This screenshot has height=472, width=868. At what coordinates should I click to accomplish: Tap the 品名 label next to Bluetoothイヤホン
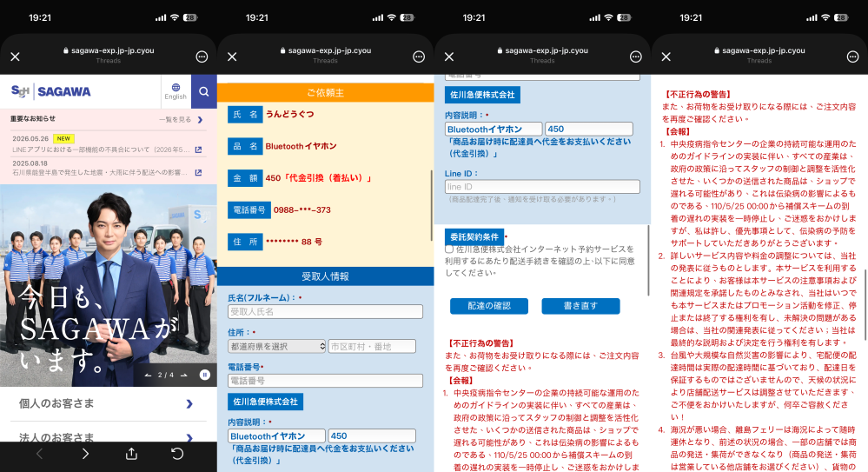(245, 146)
